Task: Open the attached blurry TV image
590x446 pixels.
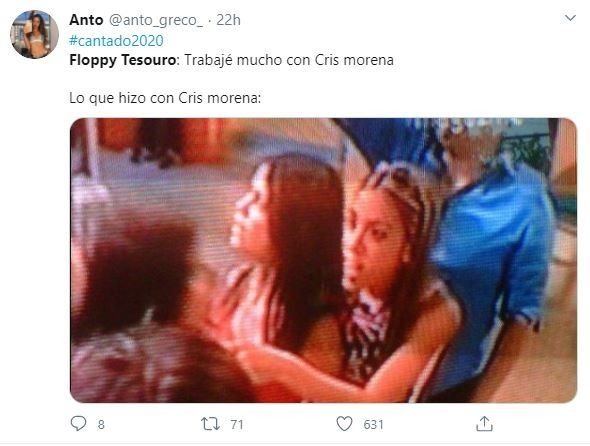Action: click(x=323, y=260)
